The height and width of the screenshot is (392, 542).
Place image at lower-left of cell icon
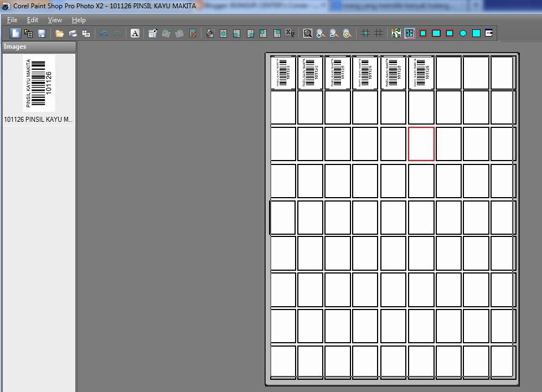coord(237,33)
